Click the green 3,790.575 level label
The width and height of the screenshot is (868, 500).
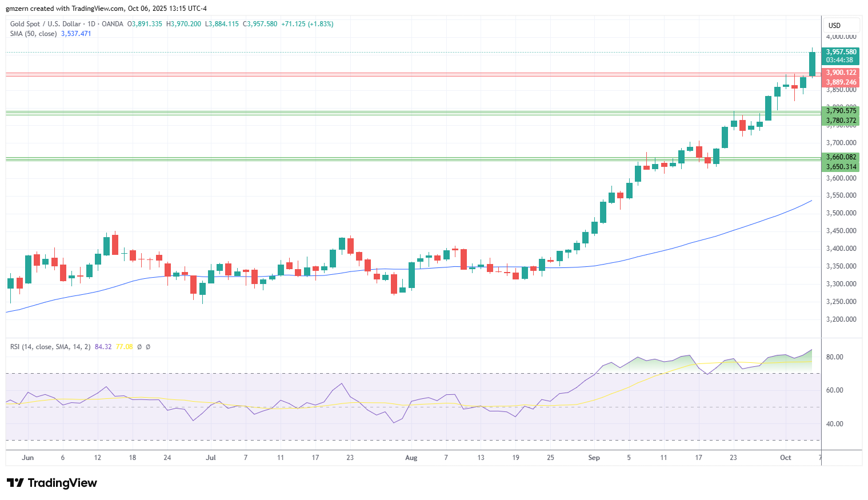tap(841, 111)
